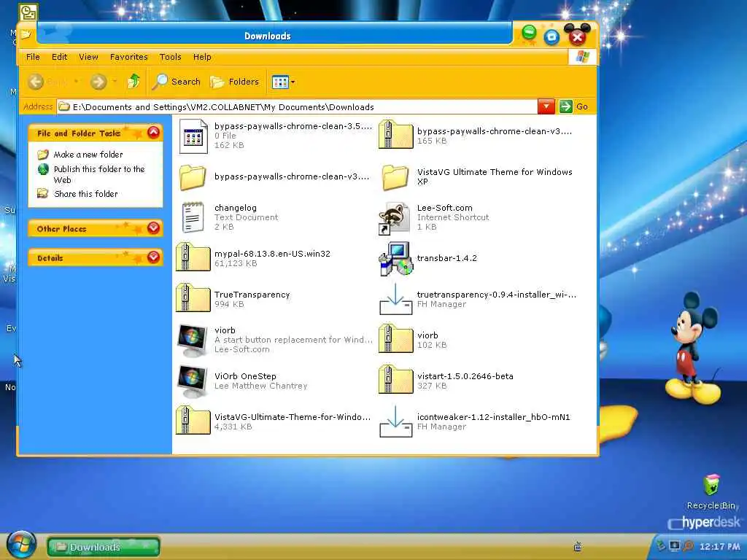Screen dimensions: 747x560
Task: Toggle the Folders pane
Action: tap(234, 82)
